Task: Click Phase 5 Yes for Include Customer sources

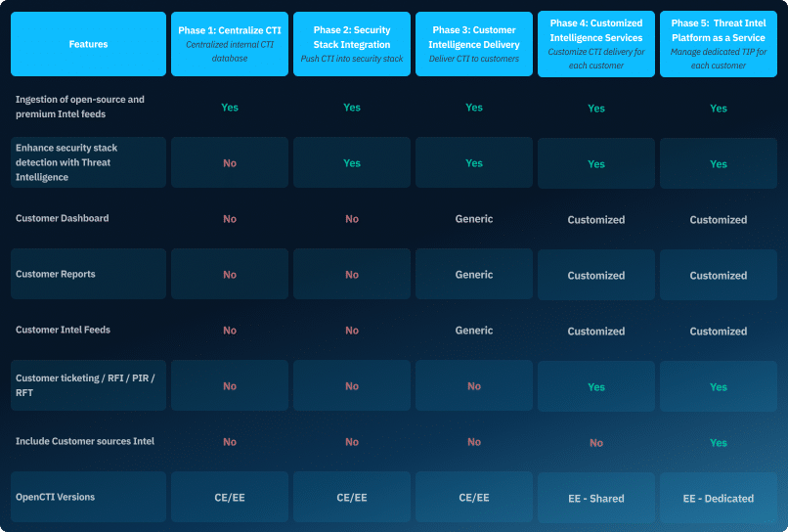Action: point(719,443)
